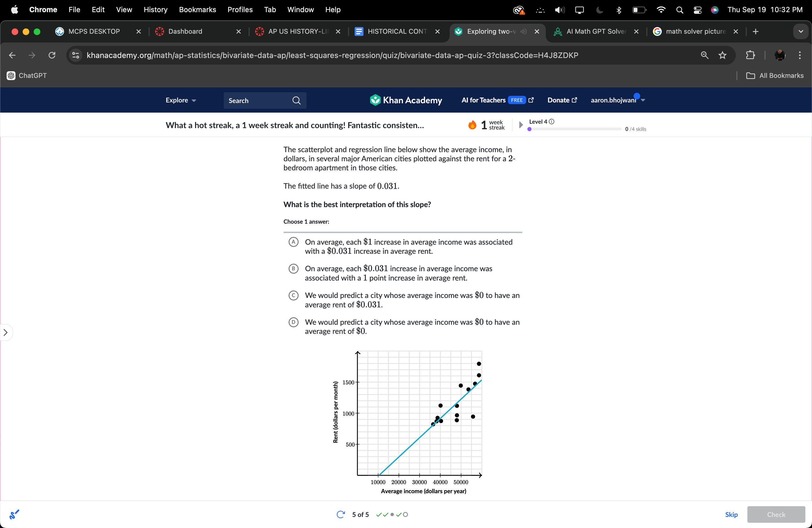Open AI for Teachers link
The image size is (812, 528).
click(497, 100)
